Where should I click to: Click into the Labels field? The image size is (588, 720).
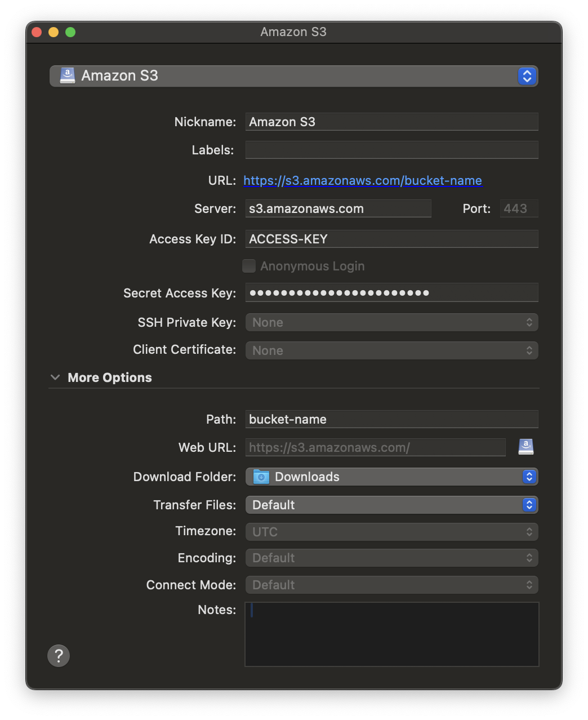tap(391, 150)
